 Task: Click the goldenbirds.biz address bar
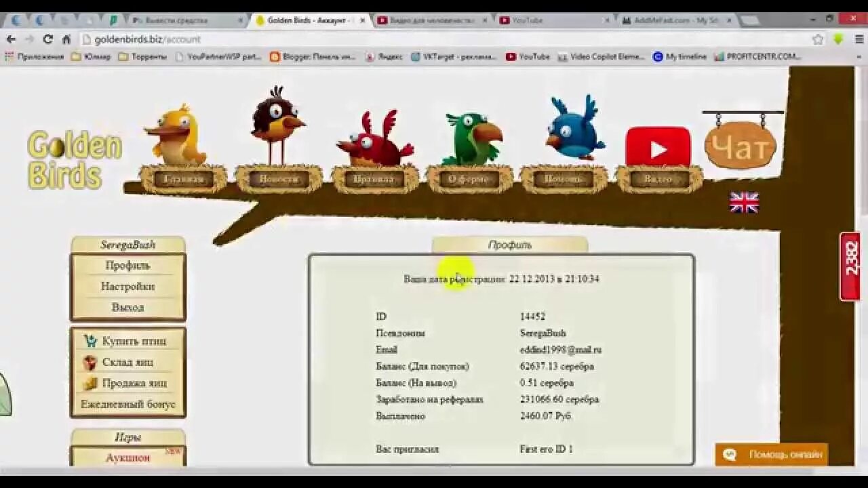pyautogui.click(x=448, y=39)
